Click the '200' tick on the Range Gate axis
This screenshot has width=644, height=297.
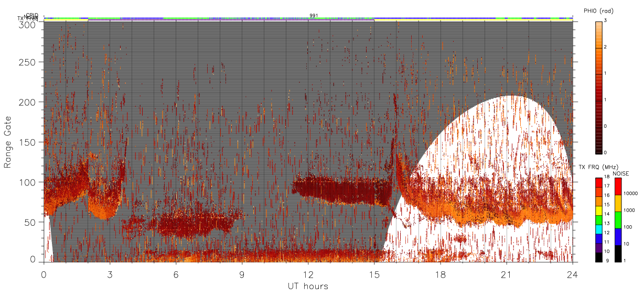coord(28,102)
